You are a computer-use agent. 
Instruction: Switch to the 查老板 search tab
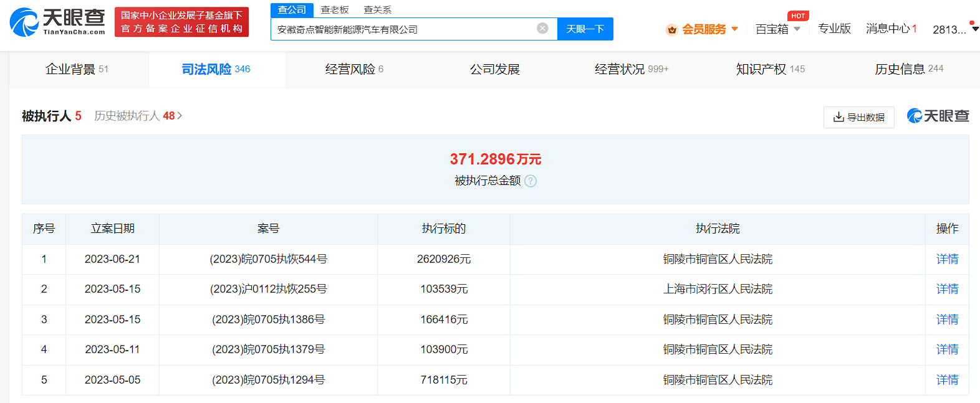click(335, 10)
